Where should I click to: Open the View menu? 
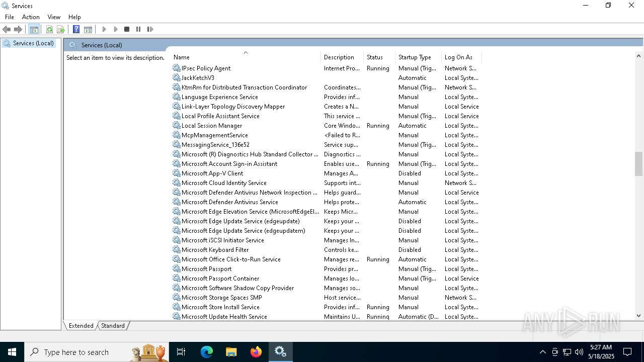tap(54, 17)
